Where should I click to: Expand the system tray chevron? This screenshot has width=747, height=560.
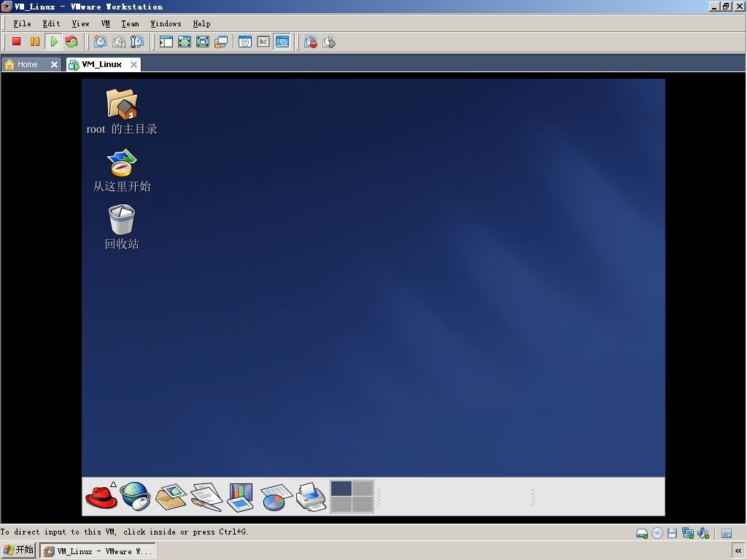pos(738,551)
